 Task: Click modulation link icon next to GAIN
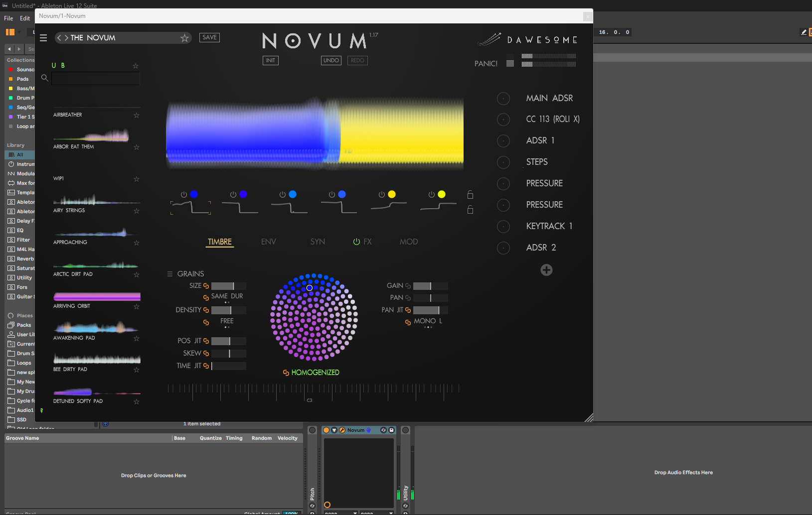tap(408, 286)
